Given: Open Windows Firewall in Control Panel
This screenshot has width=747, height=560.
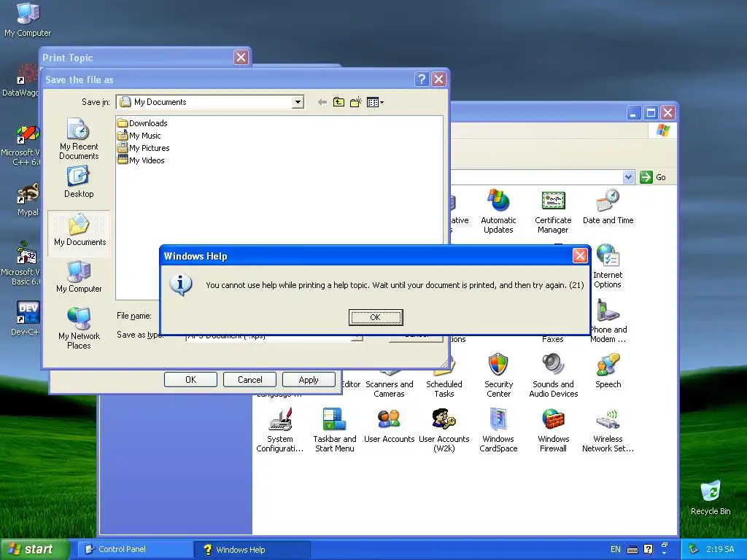Looking at the screenshot, I should coord(553,430).
